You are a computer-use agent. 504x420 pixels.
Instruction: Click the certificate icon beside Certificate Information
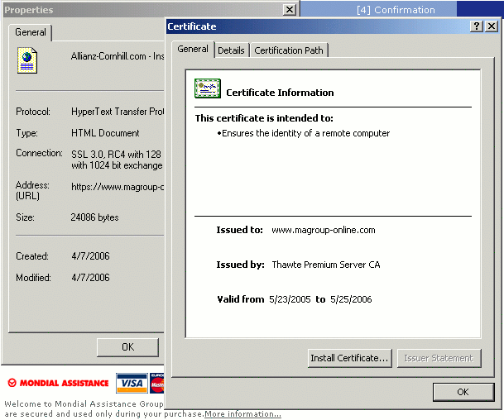point(208,88)
